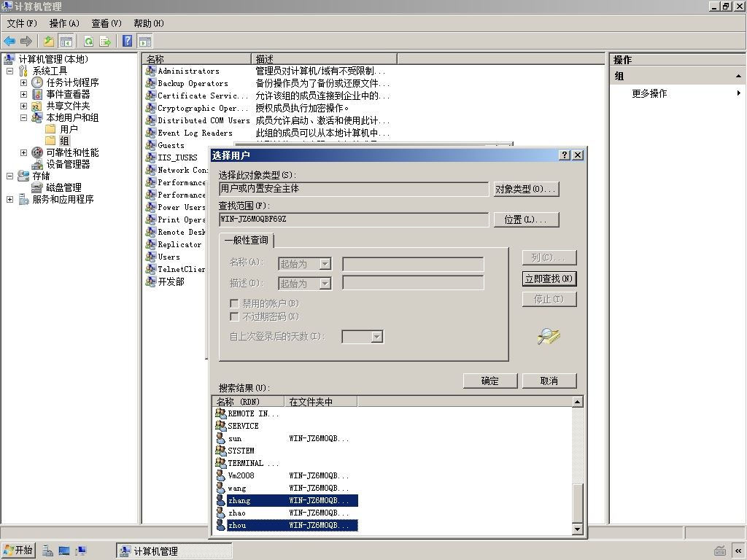Open the 查看(V) menu
Image resolution: width=747 pixels, height=560 pixels.
coord(107,23)
